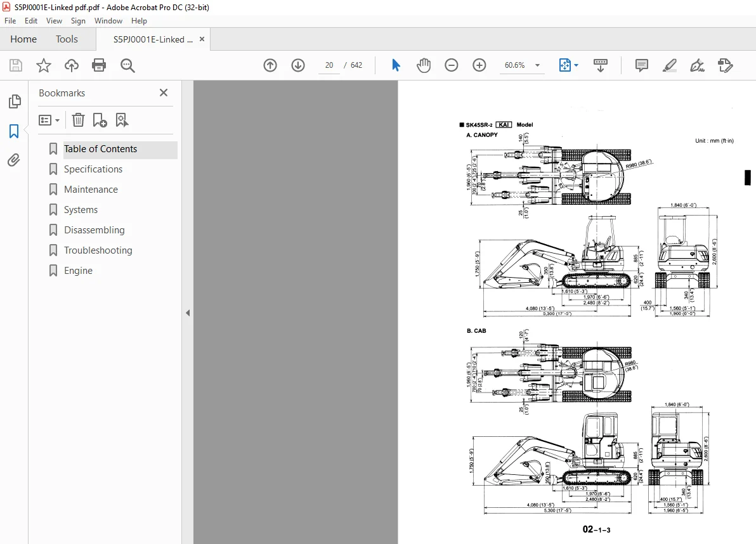
Task: Switch to the Home tab
Action: pos(23,39)
